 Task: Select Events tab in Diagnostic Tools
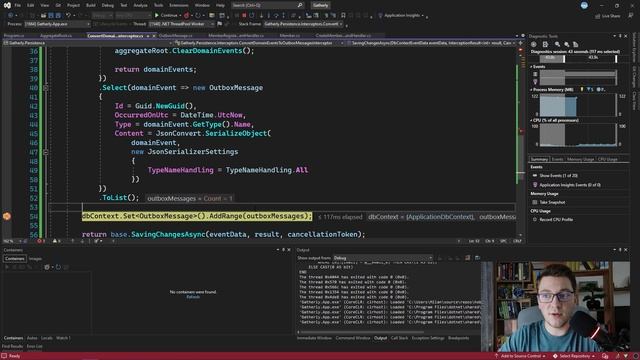point(557,159)
